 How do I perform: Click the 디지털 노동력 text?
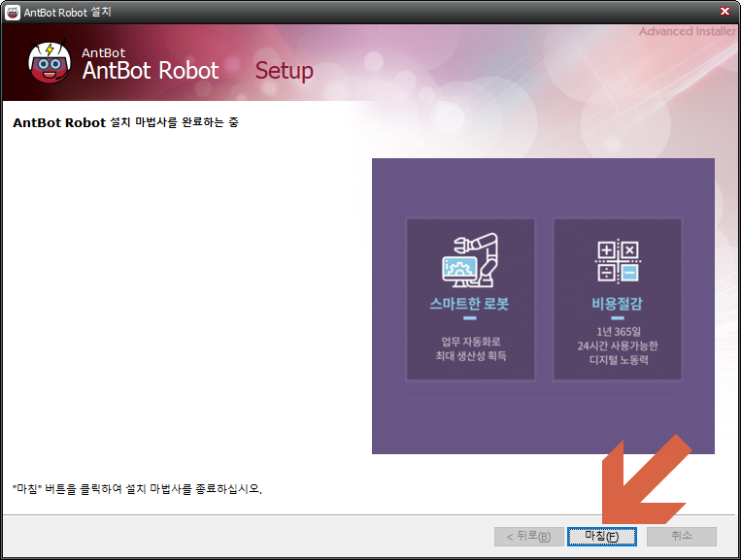(619, 360)
